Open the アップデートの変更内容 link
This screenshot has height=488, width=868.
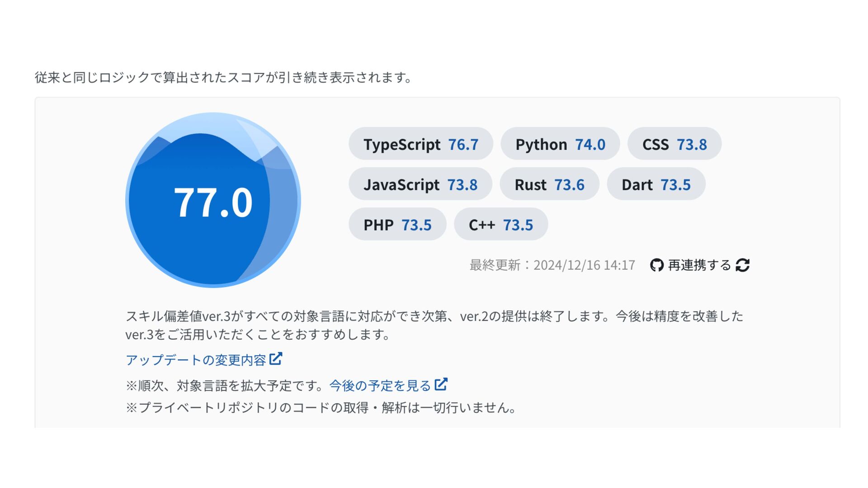click(x=196, y=360)
